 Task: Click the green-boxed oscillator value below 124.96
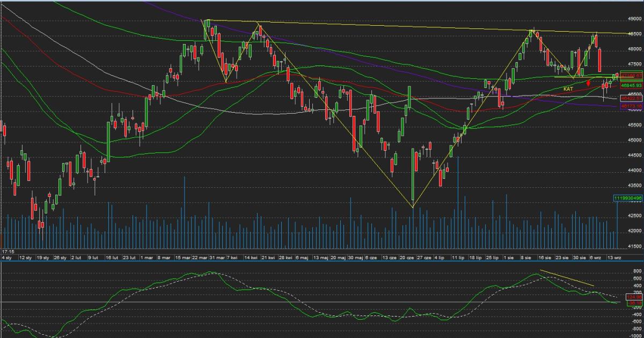click(635, 303)
